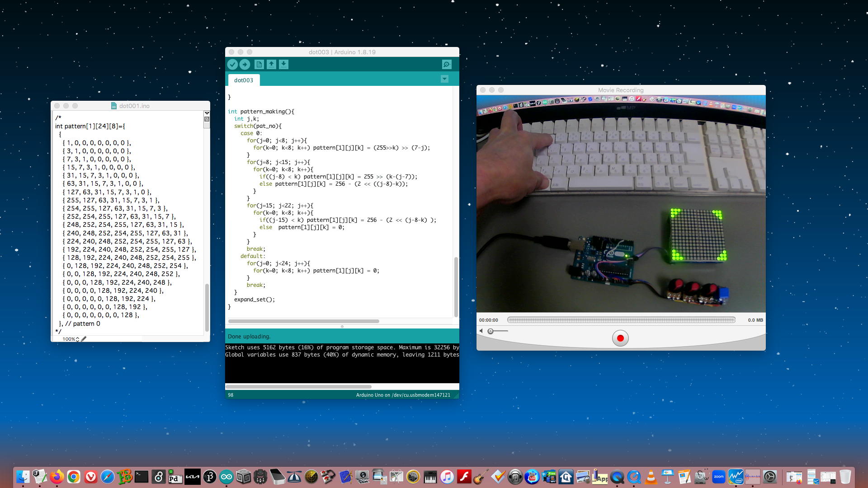The width and height of the screenshot is (868, 488).
Task: Launch VLC from the Dock
Action: 651,477
